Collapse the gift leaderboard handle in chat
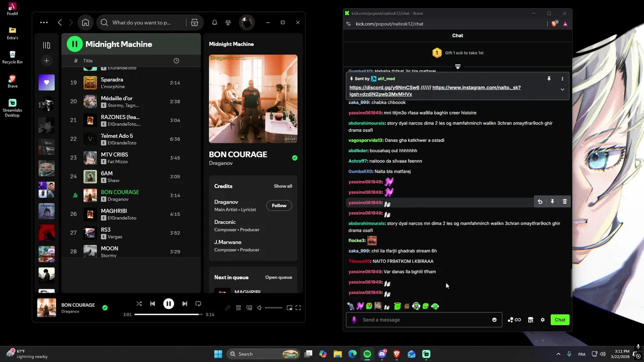Image resolution: width=644 pixels, height=362 pixels. coord(458,66)
